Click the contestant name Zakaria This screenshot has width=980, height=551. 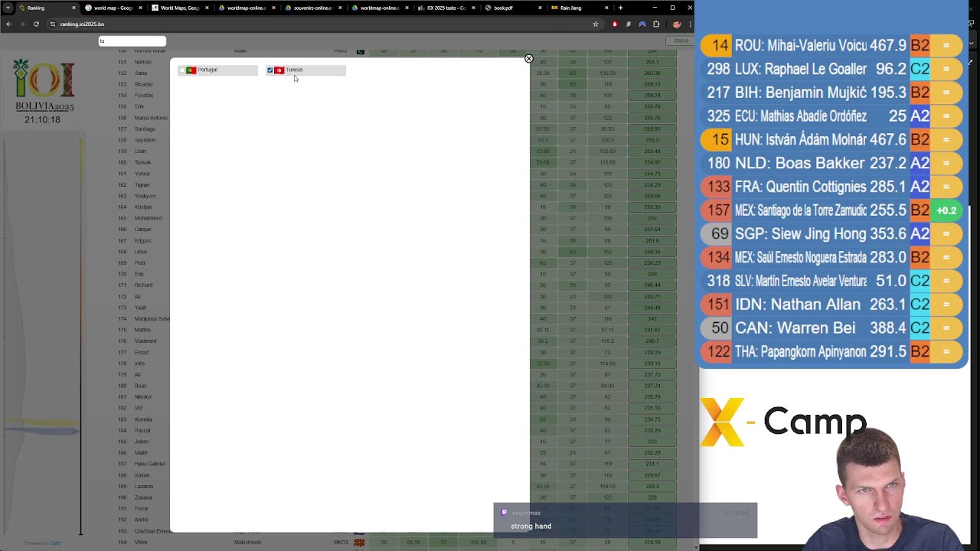(x=143, y=497)
